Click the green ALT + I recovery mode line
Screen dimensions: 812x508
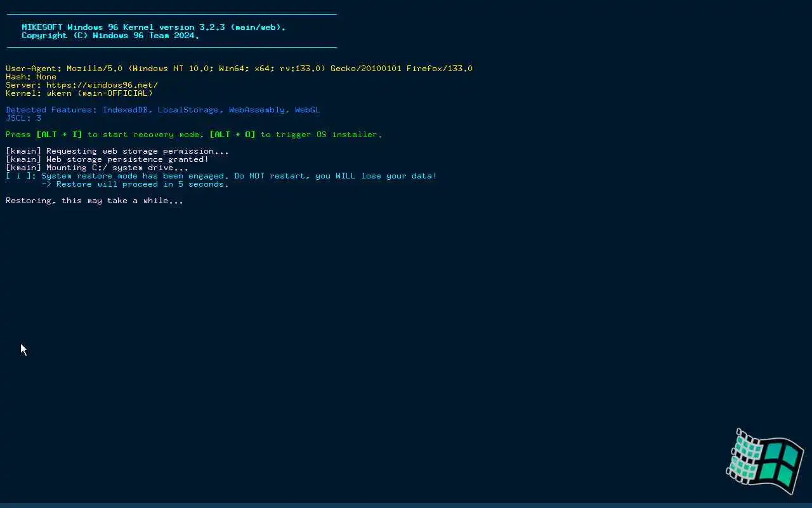tap(194, 135)
